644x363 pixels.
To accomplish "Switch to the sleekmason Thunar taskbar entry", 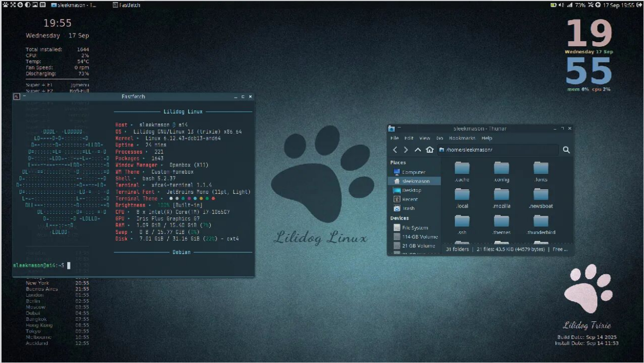I will [x=73, y=5].
